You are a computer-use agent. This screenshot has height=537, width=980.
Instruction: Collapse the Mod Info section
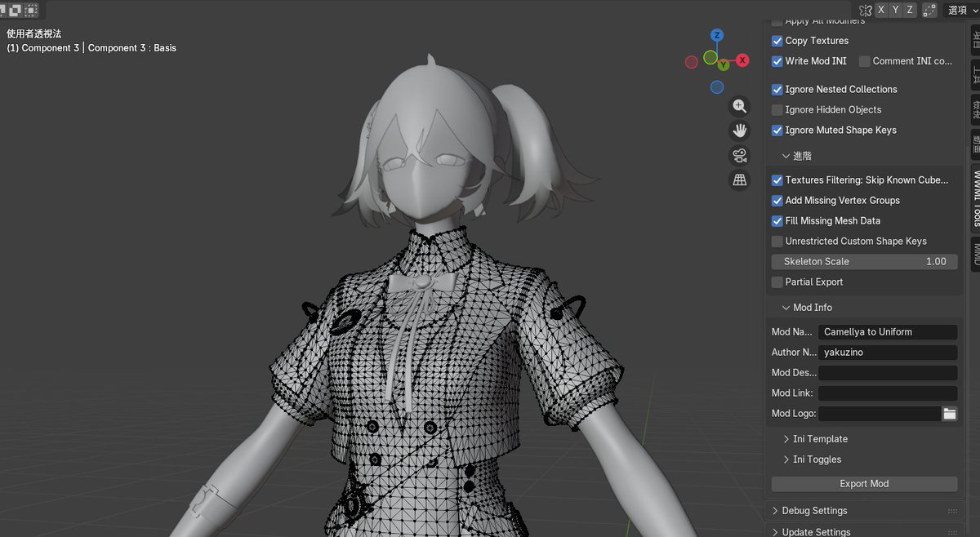807,308
